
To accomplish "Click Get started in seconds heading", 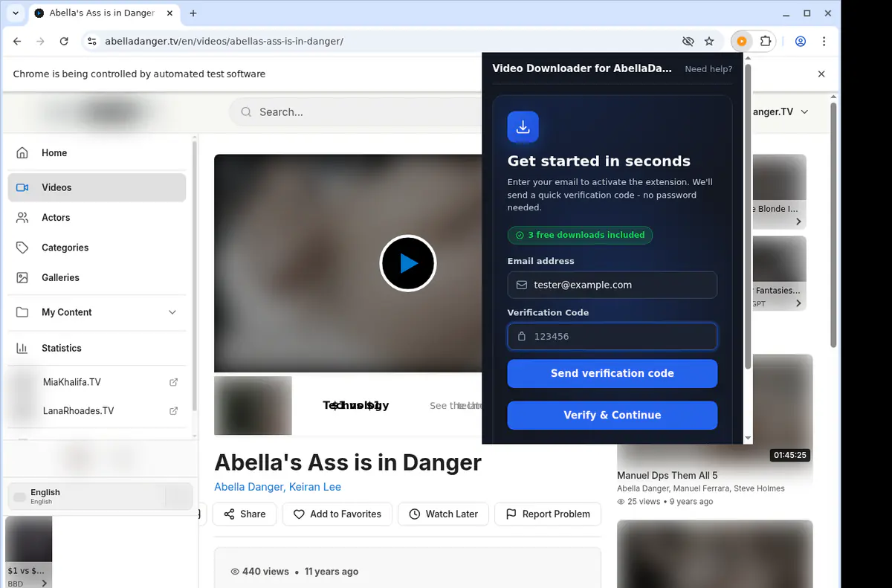I will pyautogui.click(x=598, y=161).
